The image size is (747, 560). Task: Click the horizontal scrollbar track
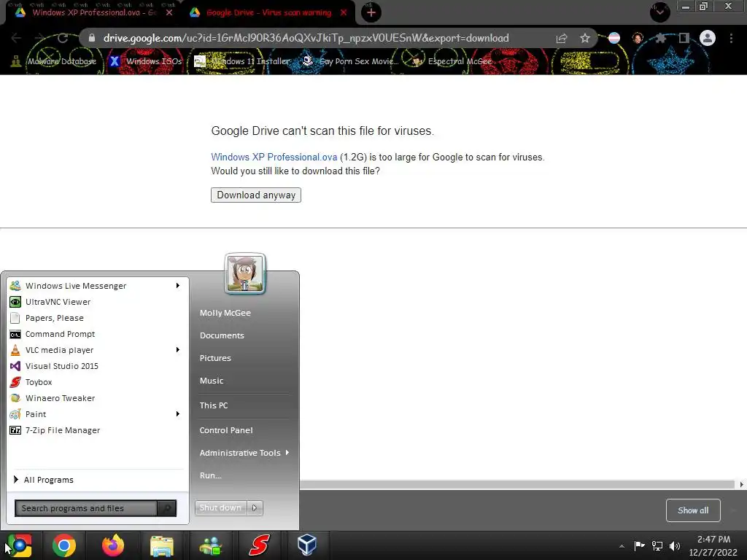517,484
